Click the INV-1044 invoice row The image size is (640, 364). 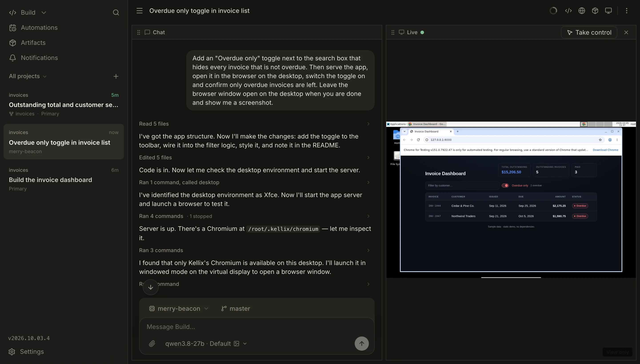click(x=511, y=206)
